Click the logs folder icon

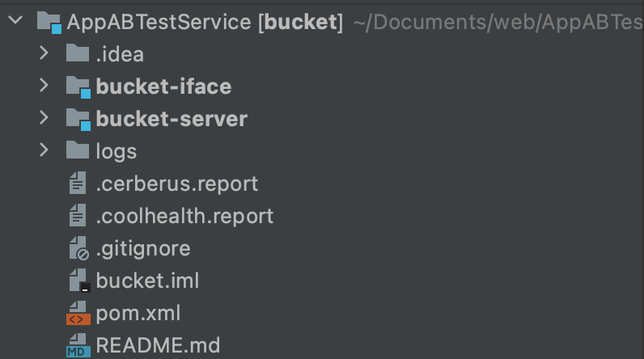pos(78,150)
